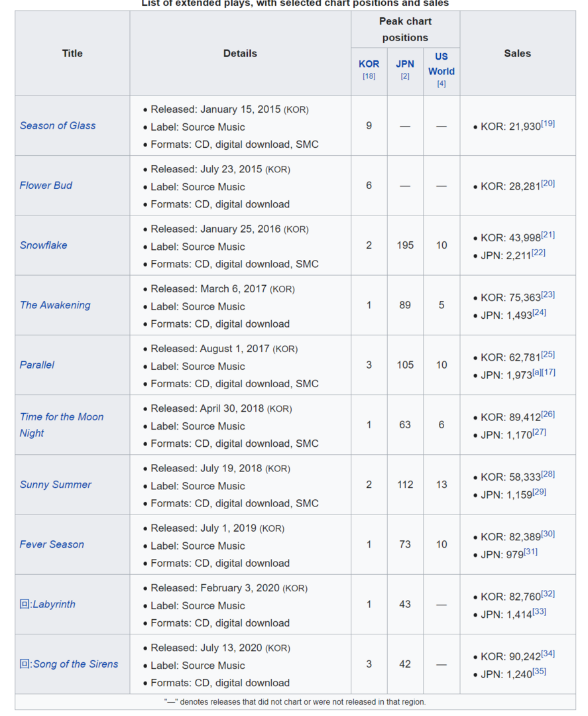Click the sales figure KOR: 90,242
This screenshot has height=716, width=588.
(x=510, y=656)
